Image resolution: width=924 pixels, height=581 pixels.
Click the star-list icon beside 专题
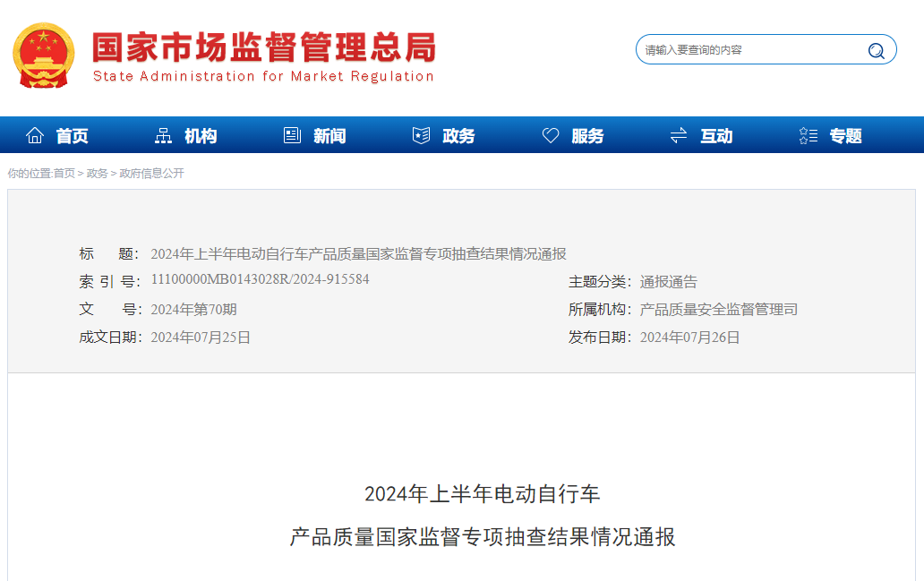click(x=808, y=136)
